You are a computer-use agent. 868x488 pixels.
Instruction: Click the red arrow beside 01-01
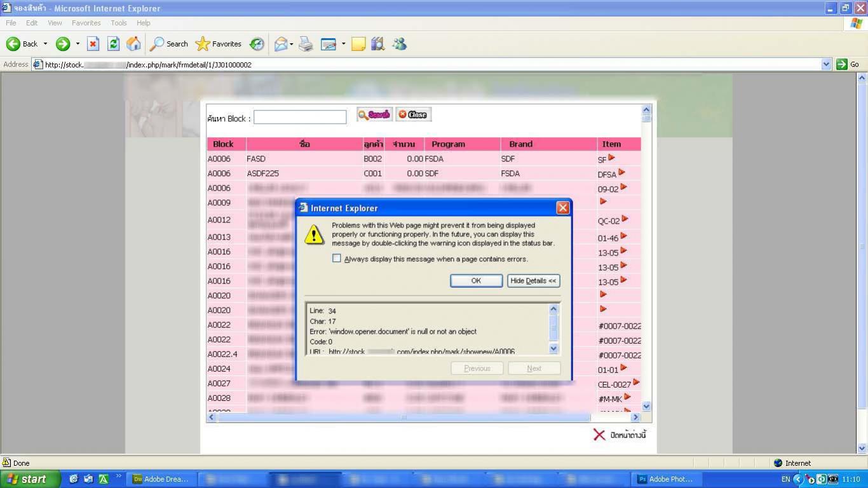click(x=623, y=367)
